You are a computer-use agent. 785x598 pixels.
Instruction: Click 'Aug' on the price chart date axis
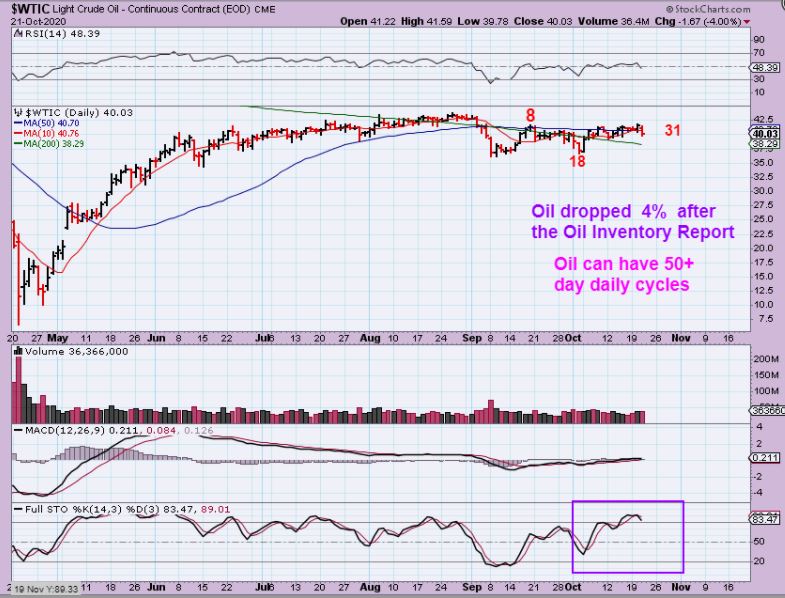[370, 338]
